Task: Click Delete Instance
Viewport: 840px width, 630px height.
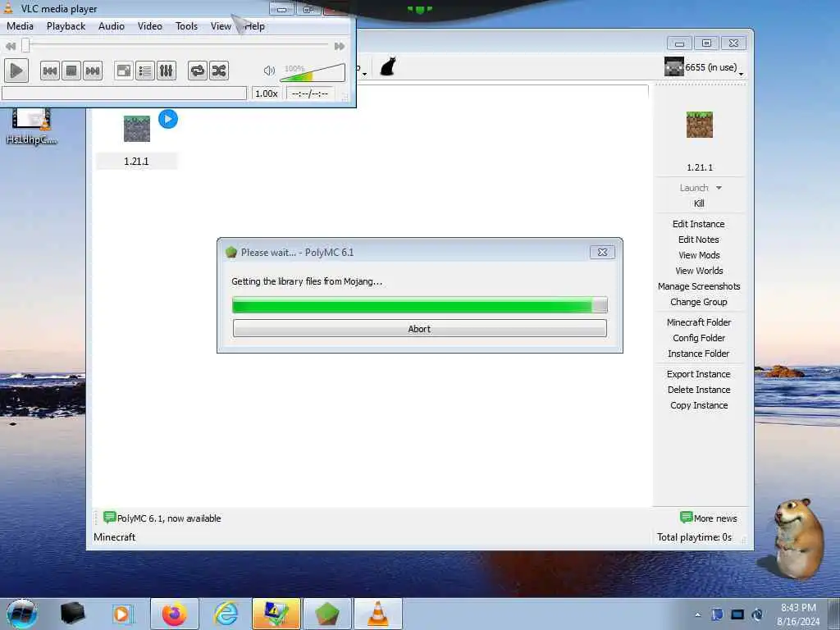Action: [x=699, y=390]
